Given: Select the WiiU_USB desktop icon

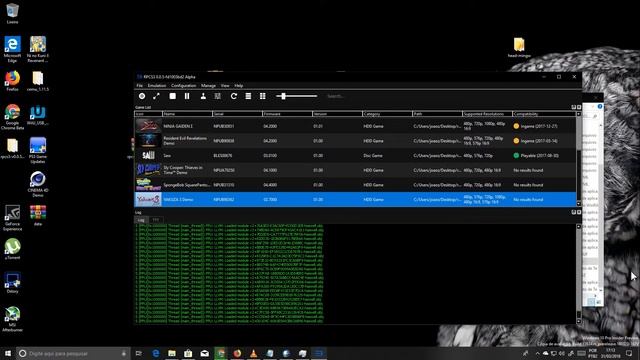Looking at the screenshot, I should [38, 115].
